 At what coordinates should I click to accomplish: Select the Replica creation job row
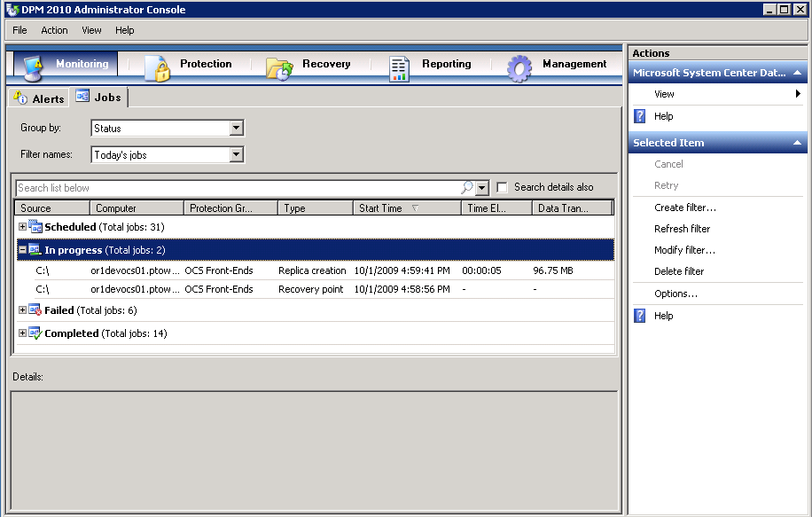315,270
